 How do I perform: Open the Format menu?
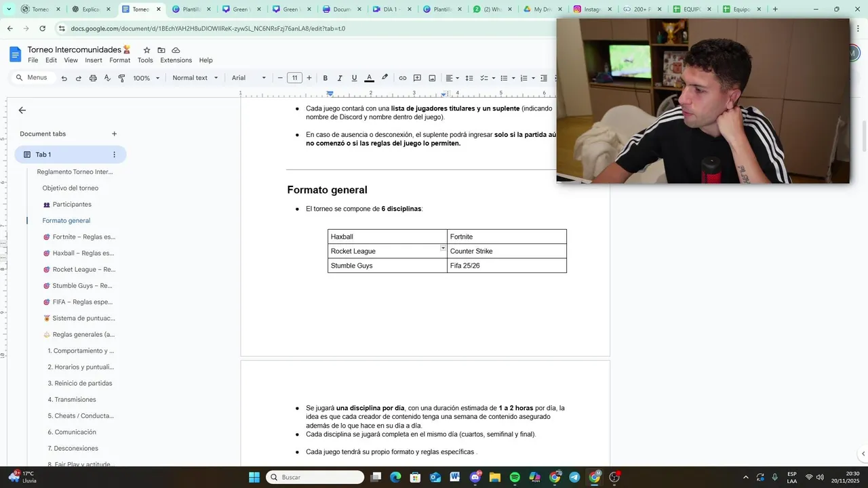(119, 60)
